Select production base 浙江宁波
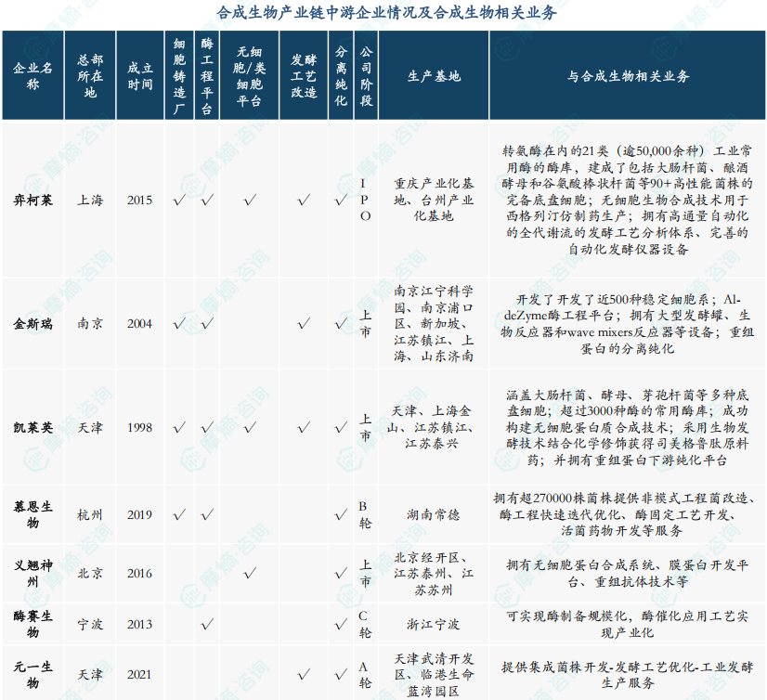 pyautogui.click(x=434, y=624)
